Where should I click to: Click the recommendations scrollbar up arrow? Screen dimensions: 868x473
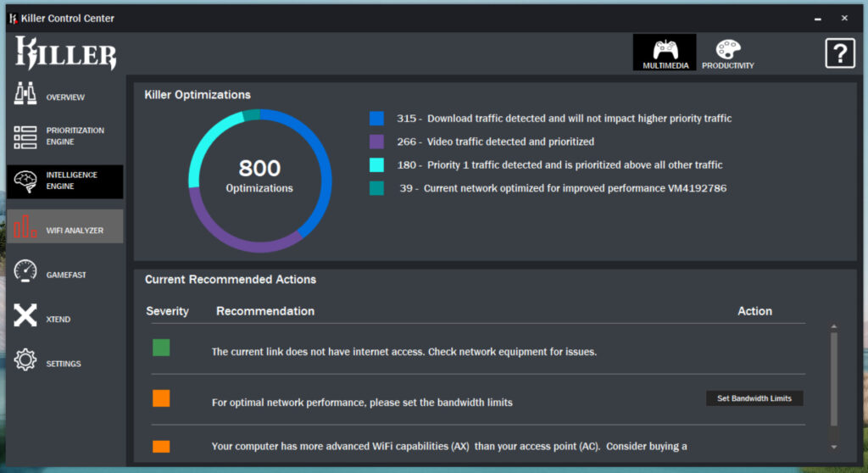(834, 326)
